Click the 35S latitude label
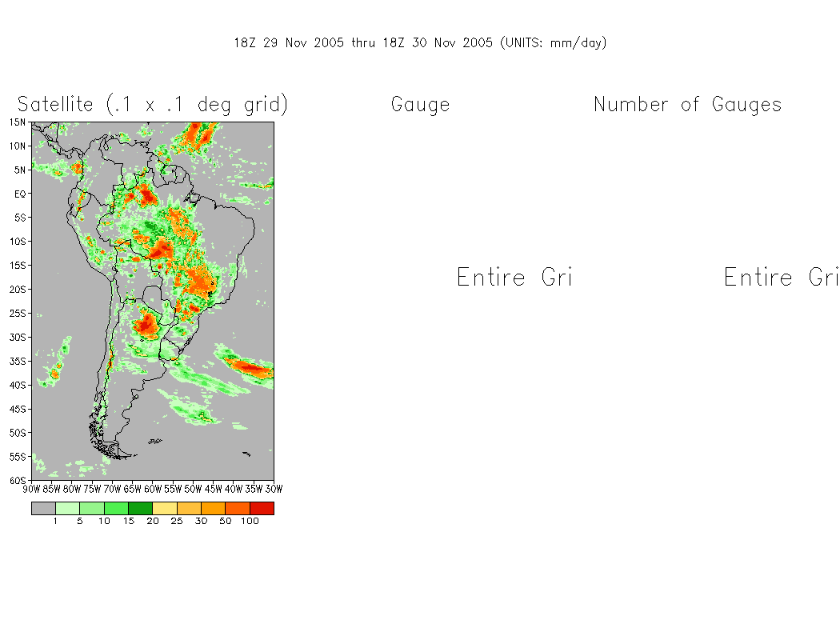The height and width of the screenshot is (640, 840). [x=17, y=362]
